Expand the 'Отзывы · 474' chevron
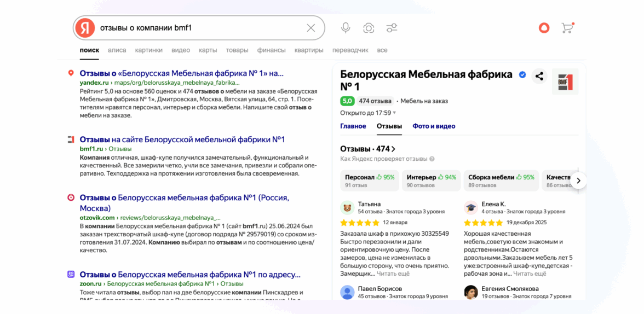Image resolution: width=644 pixels, height=314 pixels. [394, 149]
